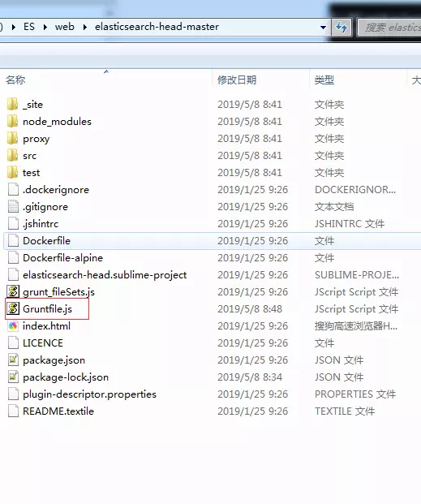Viewport: 421px width, 504px height.
Task: Select the file name grunt_fileSets.js
Action: (x=58, y=292)
